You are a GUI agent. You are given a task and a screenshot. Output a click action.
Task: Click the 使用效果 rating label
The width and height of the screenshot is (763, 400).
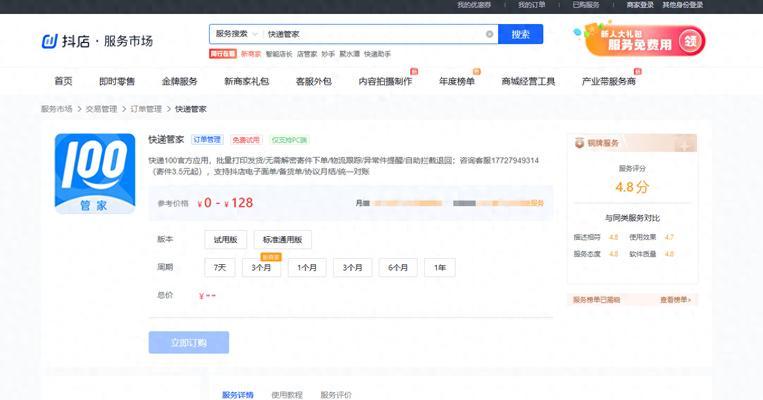[x=642, y=237]
